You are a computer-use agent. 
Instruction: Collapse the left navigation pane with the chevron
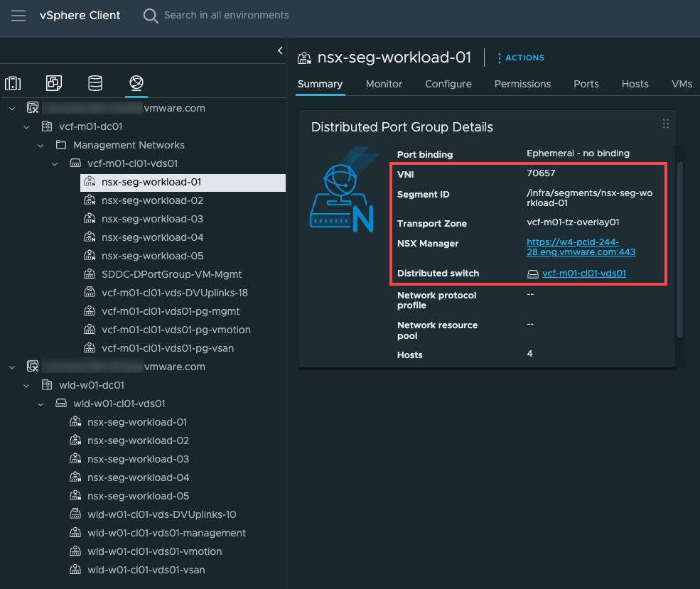[279, 50]
